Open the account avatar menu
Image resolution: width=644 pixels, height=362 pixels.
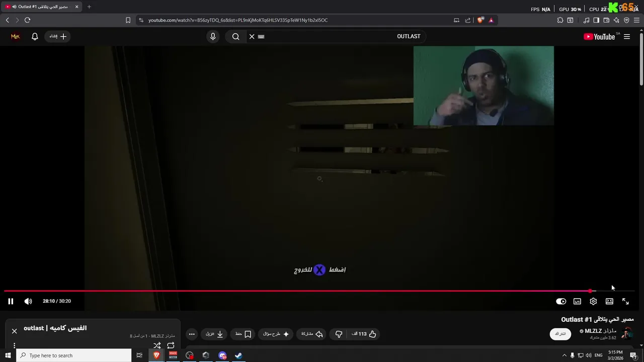pos(15,36)
